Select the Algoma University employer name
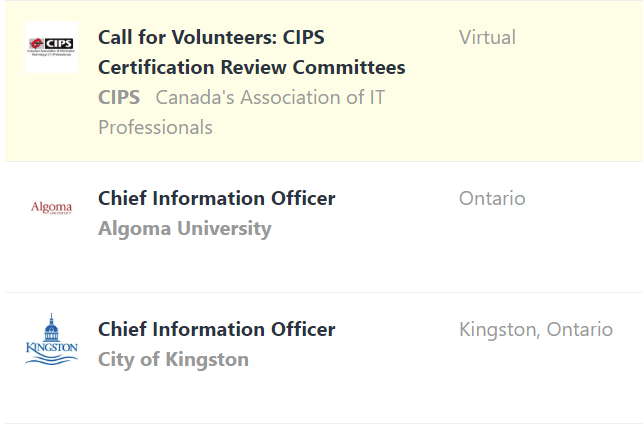Image resolution: width=643 pixels, height=440 pixels. point(184,229)
